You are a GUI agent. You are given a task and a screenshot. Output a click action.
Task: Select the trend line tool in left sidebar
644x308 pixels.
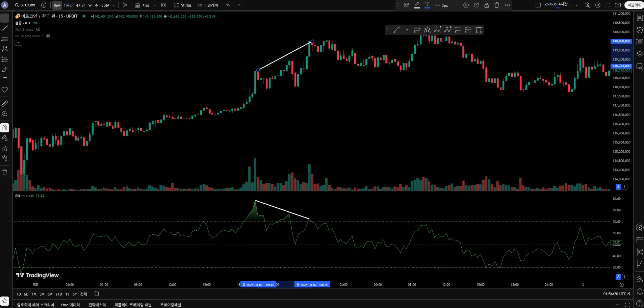[x=5, y=28]
